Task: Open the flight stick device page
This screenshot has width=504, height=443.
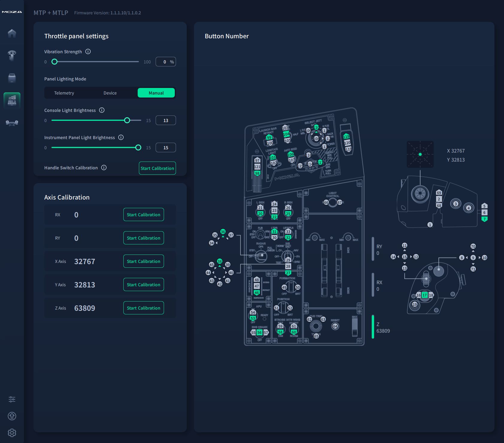Action: (x=12, y=55)
